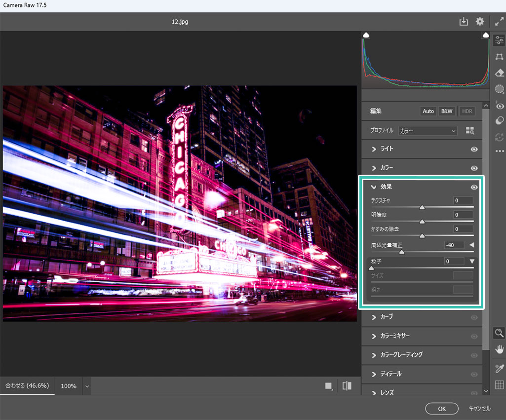Select the Crop tool icon
The height and width of the screenshot is (420, 506).
[499, 57]
